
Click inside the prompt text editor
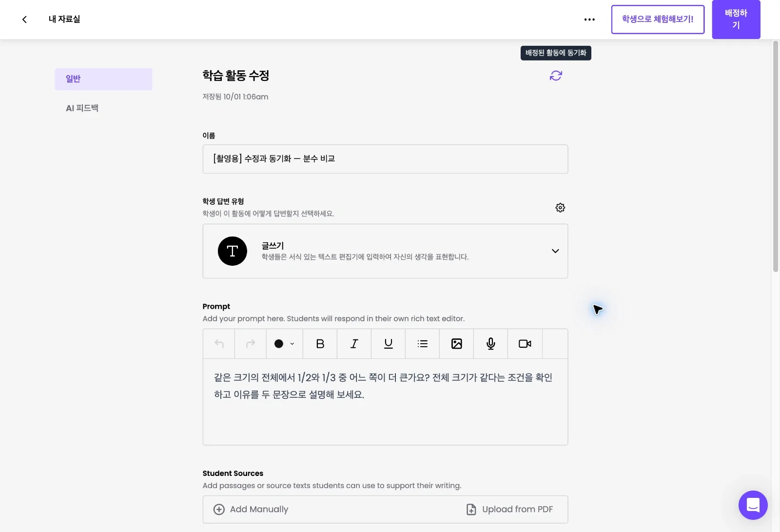pyautogui.click(x=385, y=402)
